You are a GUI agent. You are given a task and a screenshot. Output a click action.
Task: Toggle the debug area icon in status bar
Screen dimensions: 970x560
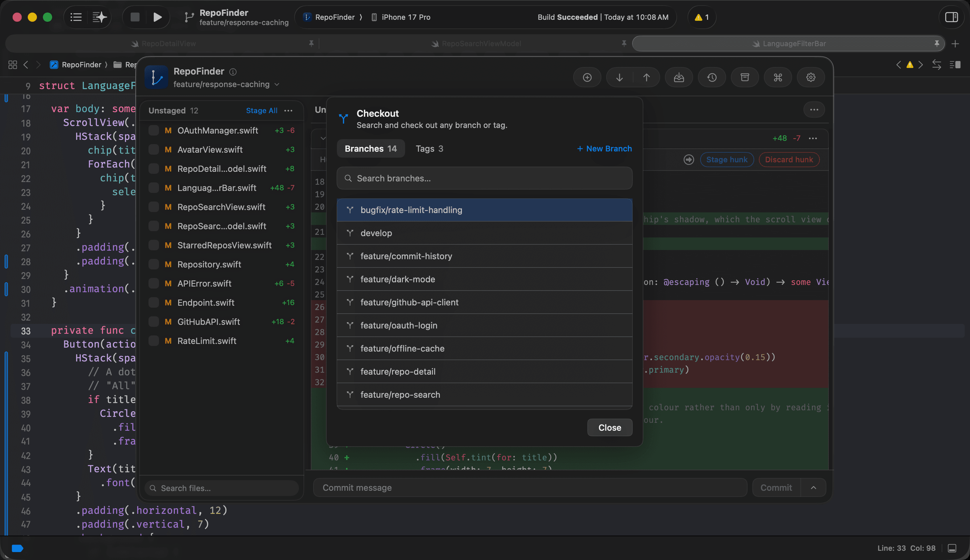coord(952,548)
